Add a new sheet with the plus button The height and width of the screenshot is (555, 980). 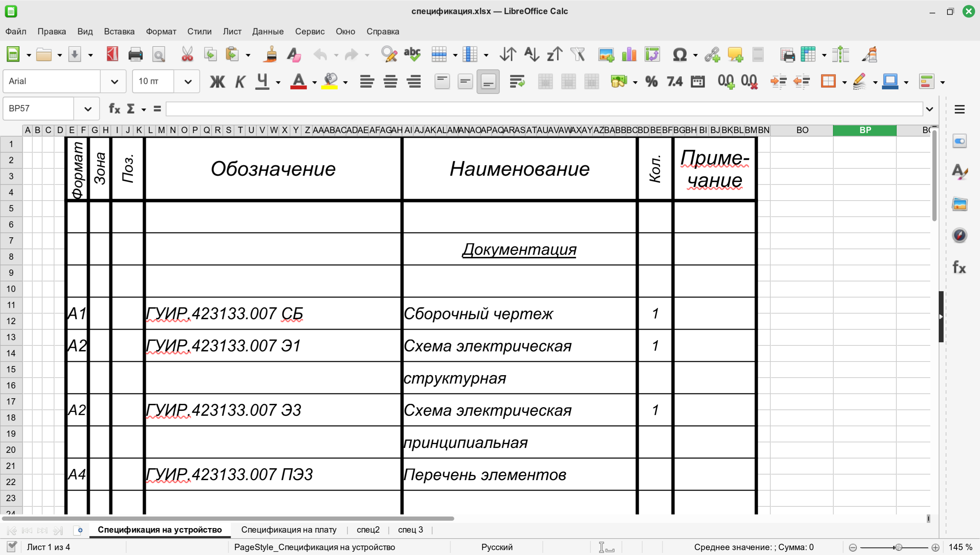pos(78,530)
